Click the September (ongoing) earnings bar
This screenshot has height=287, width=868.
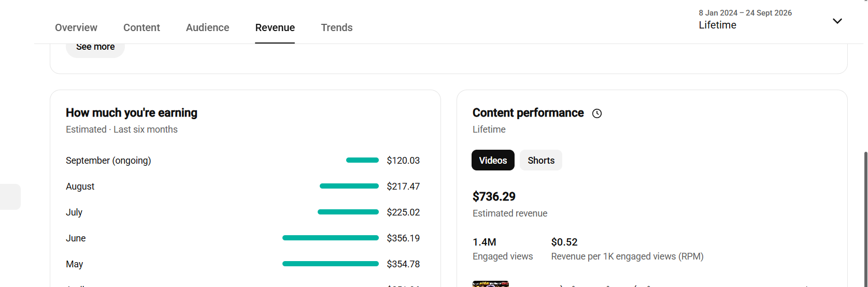[362, 160]
